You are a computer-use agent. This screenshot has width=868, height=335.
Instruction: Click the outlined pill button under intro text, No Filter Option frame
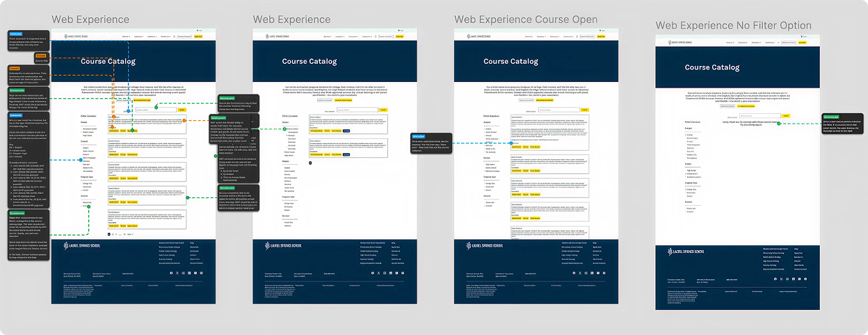coord(728,106)
